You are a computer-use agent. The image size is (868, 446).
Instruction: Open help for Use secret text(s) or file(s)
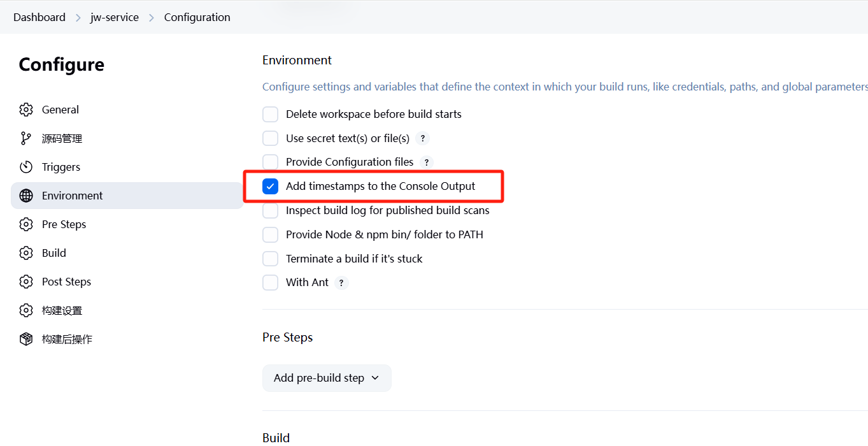[x=422, y=138]
